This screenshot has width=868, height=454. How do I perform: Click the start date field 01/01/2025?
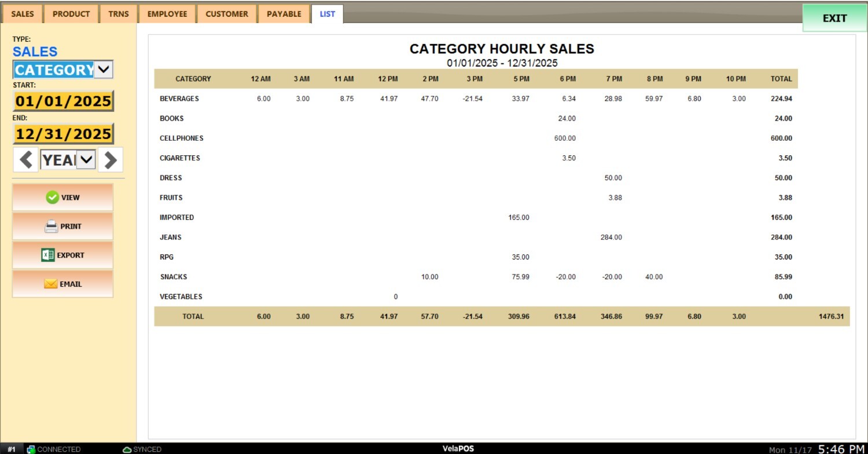tap(63, 101)
